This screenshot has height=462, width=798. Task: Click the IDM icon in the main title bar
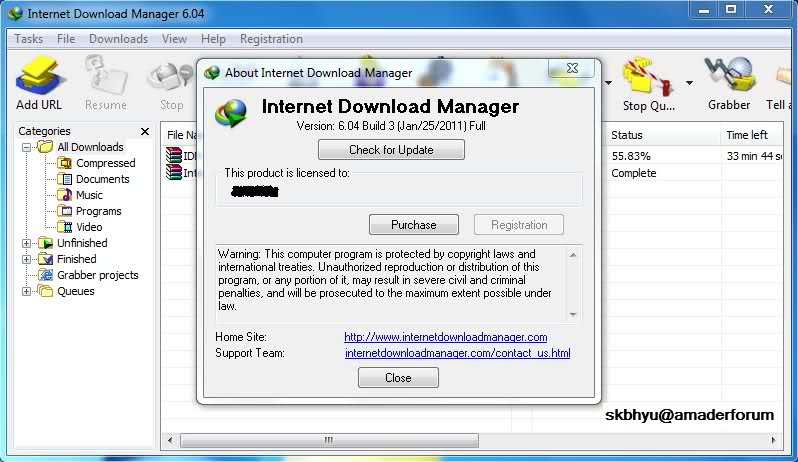coord(16,13)
